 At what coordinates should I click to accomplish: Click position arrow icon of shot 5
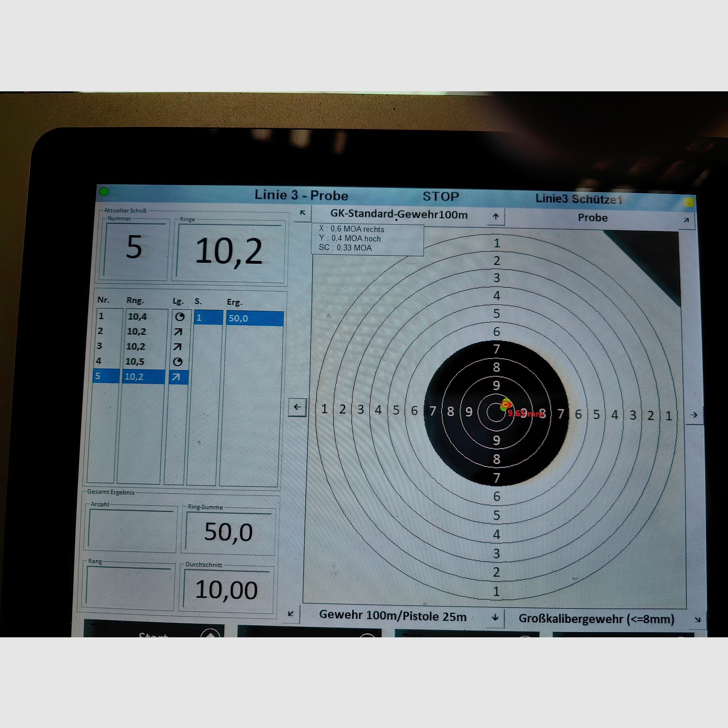coord(176,377)
